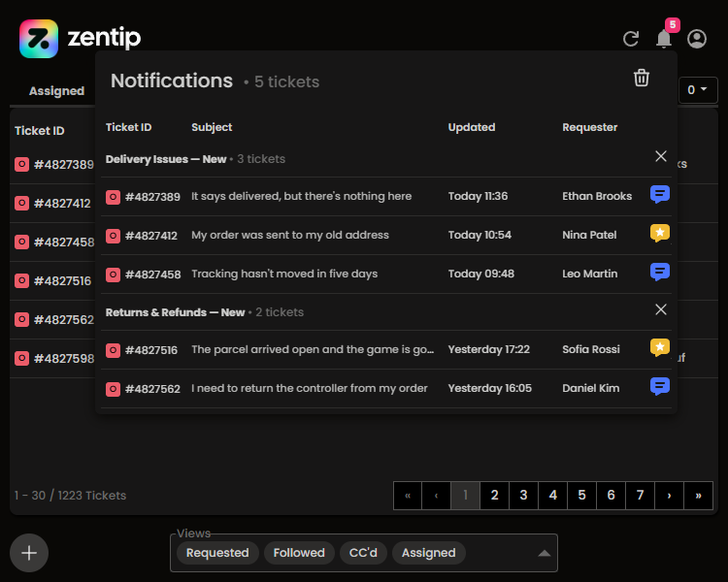Screen dimensions: 728x582
Task: Dismiss the Returns & Refunds notification group
Action: 661,309
